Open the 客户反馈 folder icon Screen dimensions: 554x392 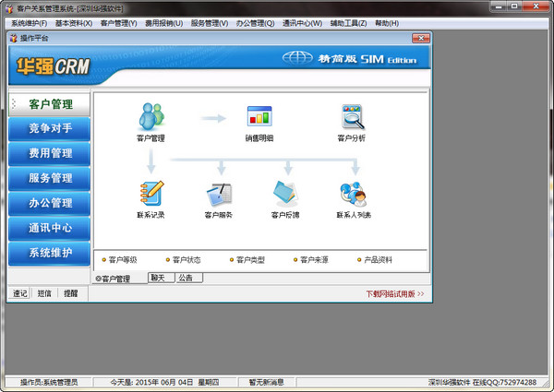coord(285,194)
